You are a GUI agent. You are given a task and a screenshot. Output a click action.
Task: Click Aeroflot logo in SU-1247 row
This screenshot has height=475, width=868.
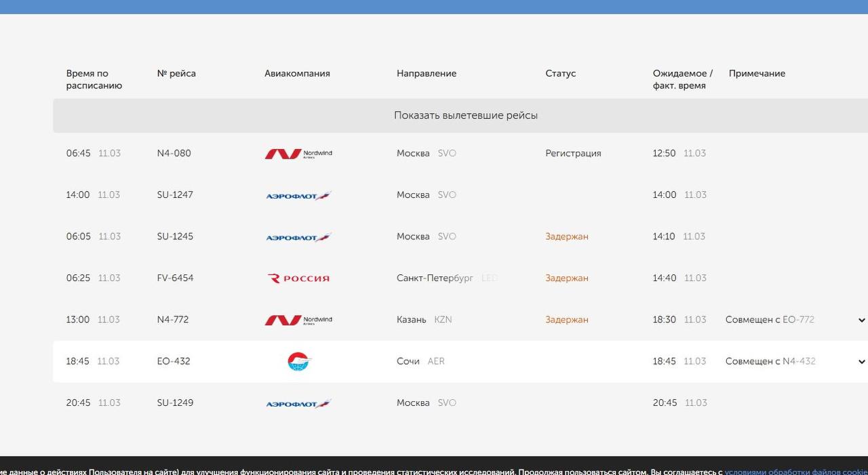pyautogui.click(x=298, y=196)
